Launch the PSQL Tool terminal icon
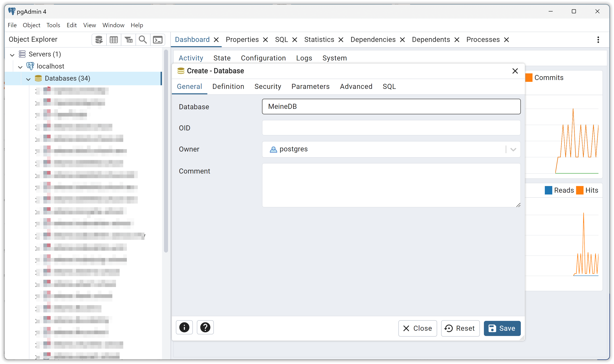614x364 pixels. [x=158, y=40]
